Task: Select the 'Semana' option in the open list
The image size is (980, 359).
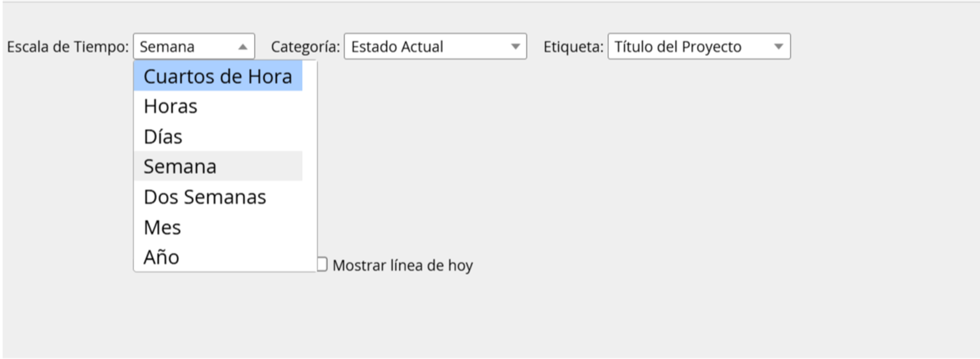Action: (x=218, y=166)
